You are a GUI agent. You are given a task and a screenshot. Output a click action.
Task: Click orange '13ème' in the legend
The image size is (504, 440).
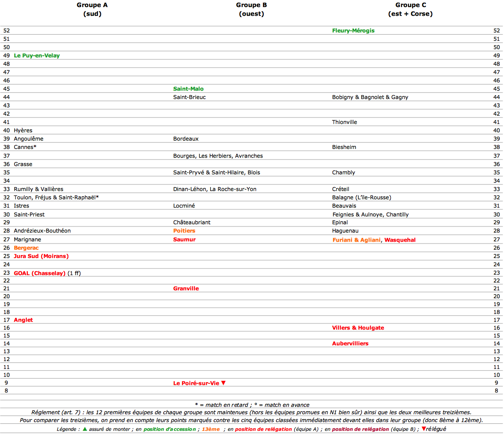[x=211, y=429]
